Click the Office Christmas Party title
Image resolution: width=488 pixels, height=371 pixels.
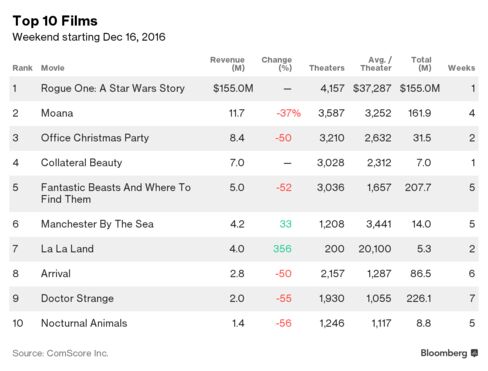click(95, 138)
